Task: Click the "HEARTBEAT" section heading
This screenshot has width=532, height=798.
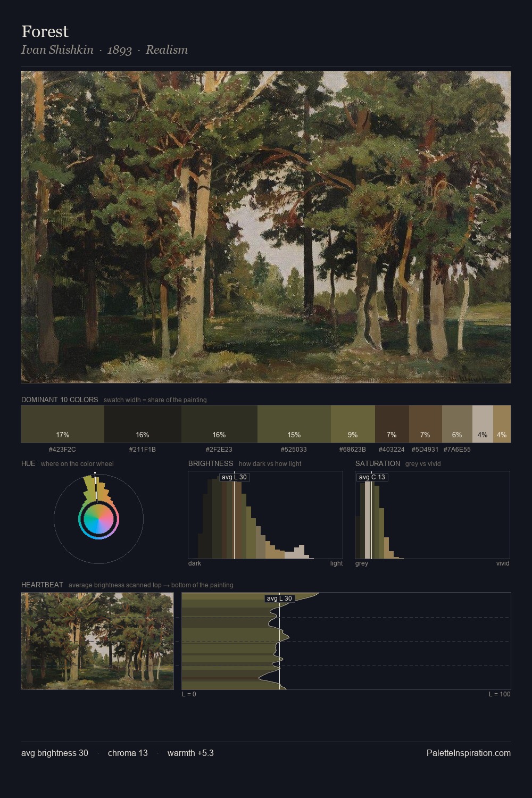Action: [42, 585]
